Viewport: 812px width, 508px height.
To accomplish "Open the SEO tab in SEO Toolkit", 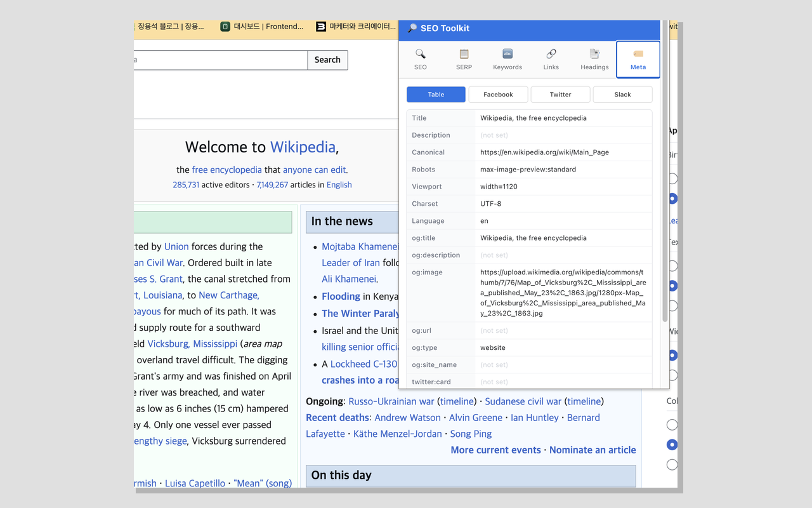I will [x=421, y=59].
